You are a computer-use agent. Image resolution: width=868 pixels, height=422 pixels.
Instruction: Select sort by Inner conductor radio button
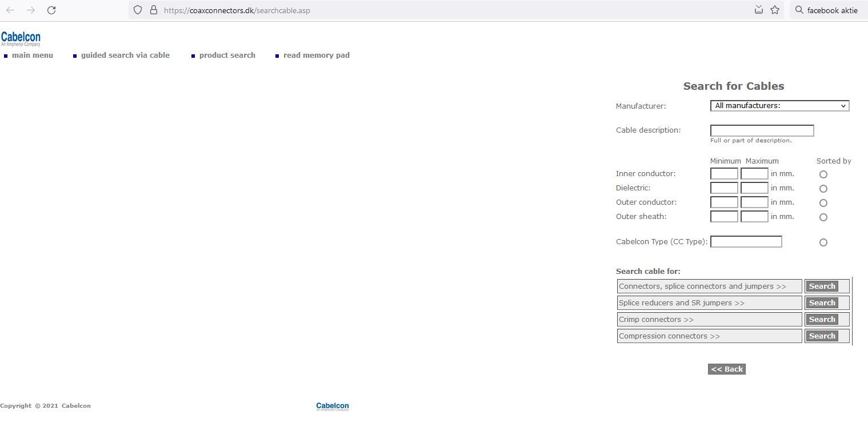pos(823,174)
